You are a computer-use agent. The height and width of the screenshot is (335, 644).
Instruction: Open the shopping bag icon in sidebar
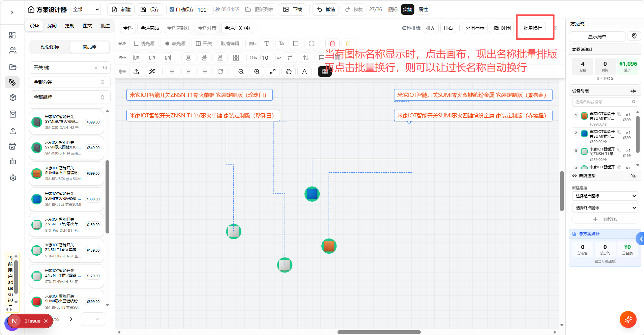(12, 114)
